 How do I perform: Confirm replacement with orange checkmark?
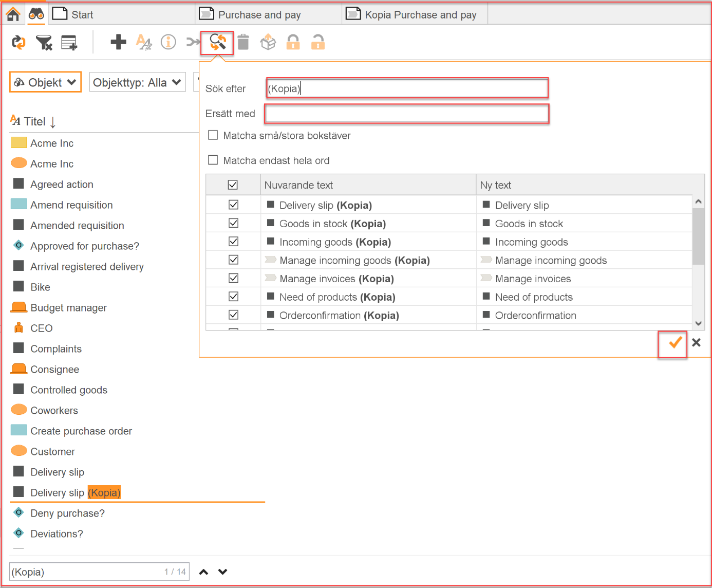pos(675,342)
